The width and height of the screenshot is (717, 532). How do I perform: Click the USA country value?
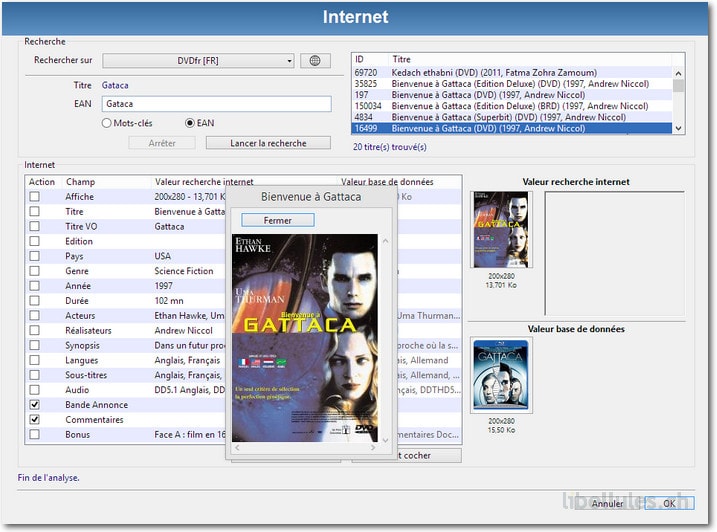coord(162,256)
